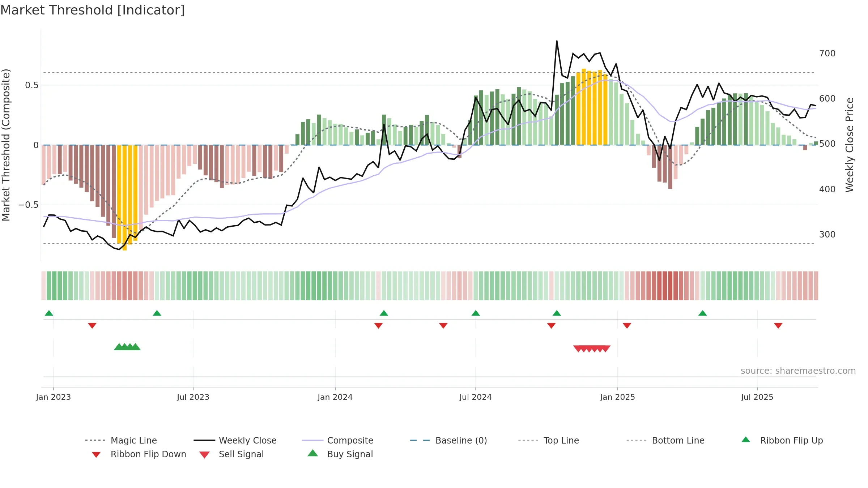
Task: Click the Market Threshold (Composite) axis title
Action: (x=6, y=145)
